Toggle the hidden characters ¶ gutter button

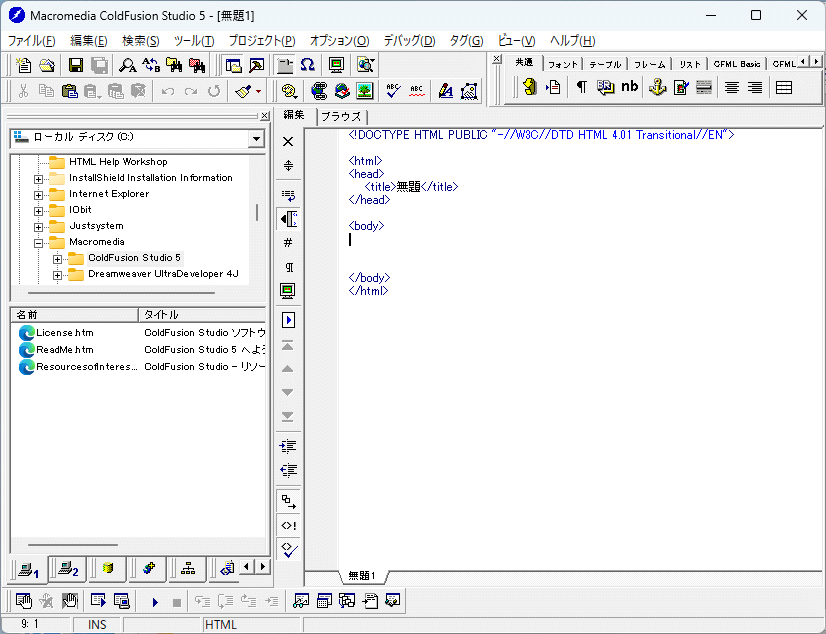tap(288, 267)
